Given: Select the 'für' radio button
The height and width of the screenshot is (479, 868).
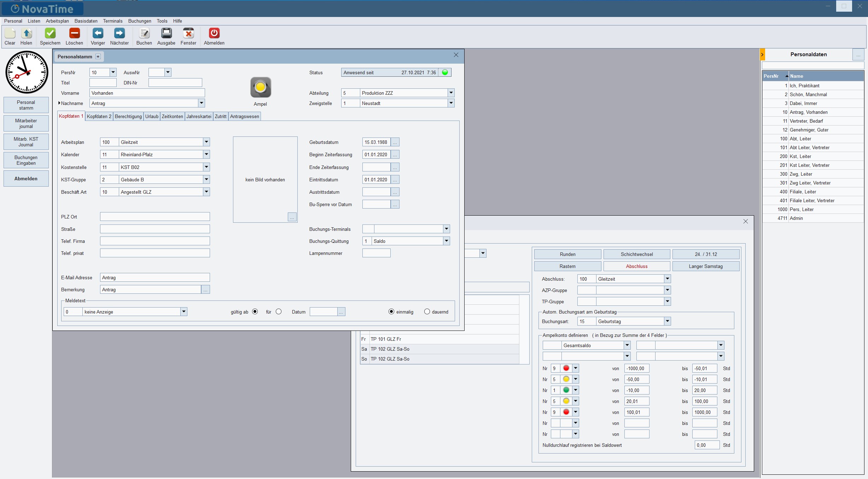Looking at the screenshot, I should [279, 311].
